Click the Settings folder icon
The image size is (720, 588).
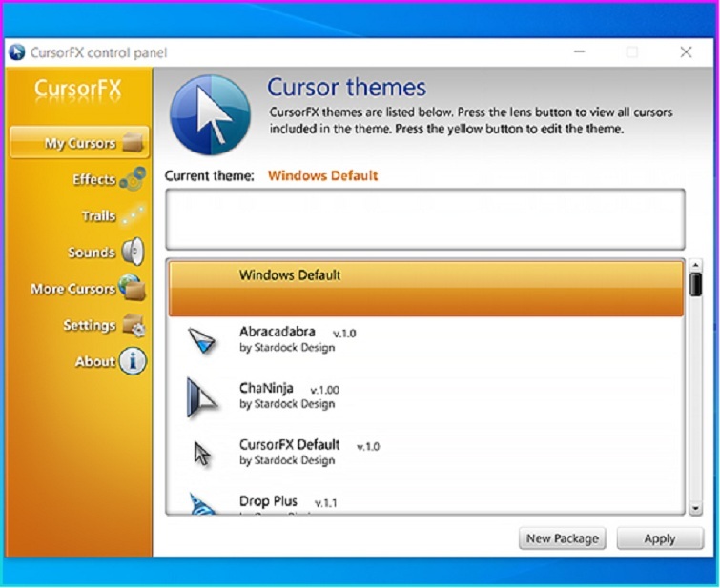(133, 326)
